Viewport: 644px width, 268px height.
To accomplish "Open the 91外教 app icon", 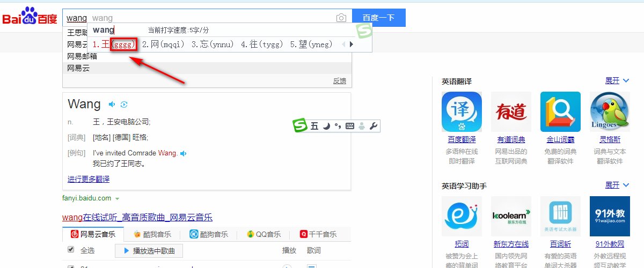I will [610, 216].
